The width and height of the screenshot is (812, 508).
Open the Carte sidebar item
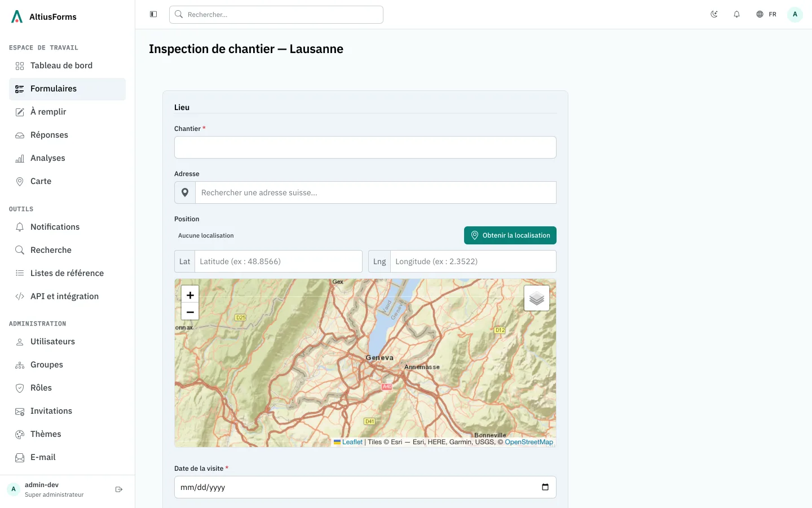[67, 181]
